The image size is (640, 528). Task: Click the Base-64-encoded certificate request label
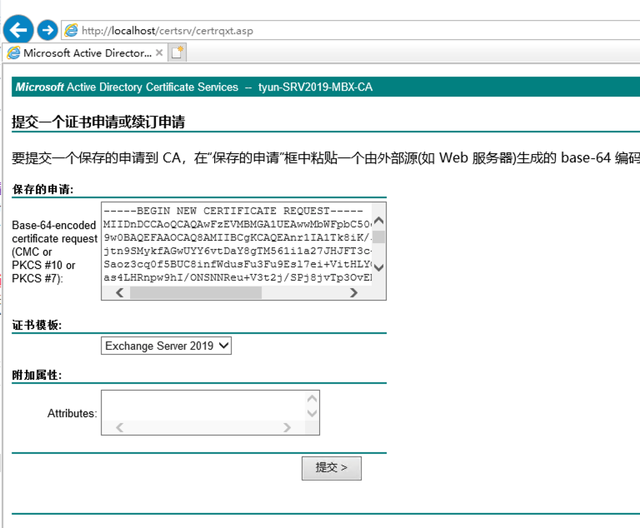coord(55,252)
